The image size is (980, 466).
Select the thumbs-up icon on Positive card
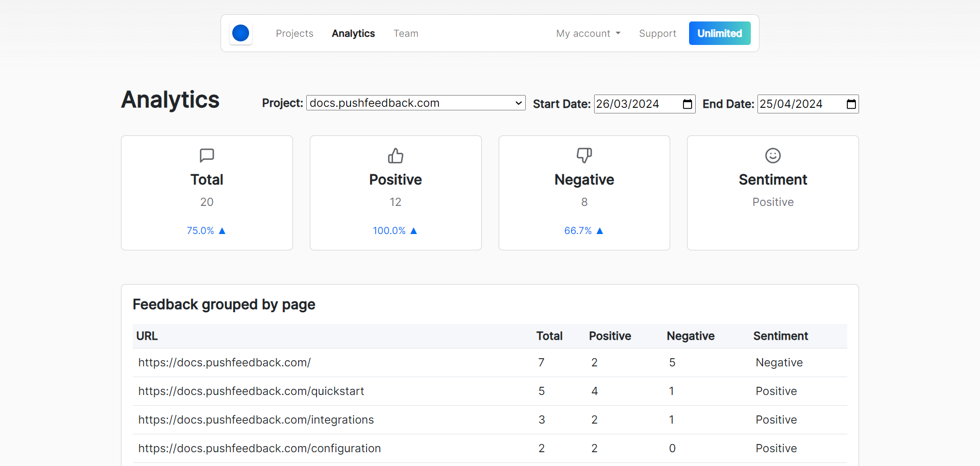coord(396,155)
